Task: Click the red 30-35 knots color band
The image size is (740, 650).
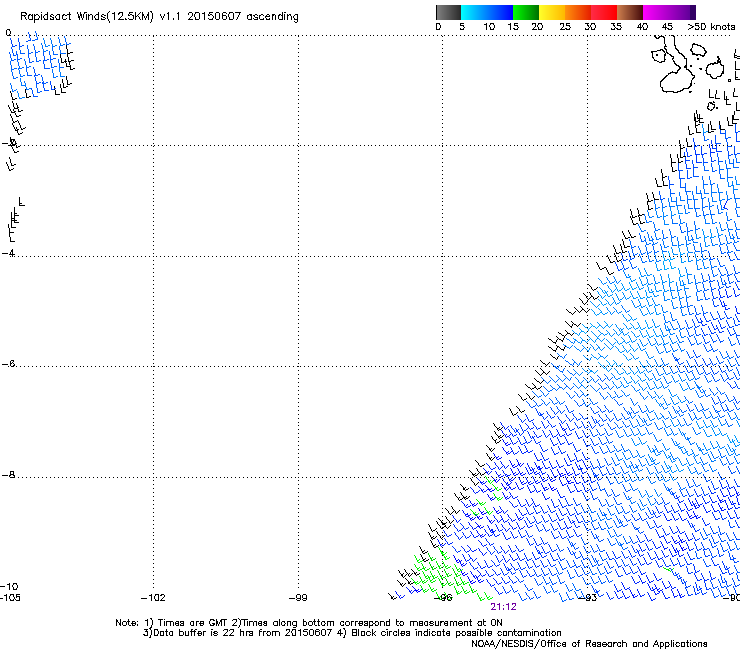Action: [x=604, y=12]
